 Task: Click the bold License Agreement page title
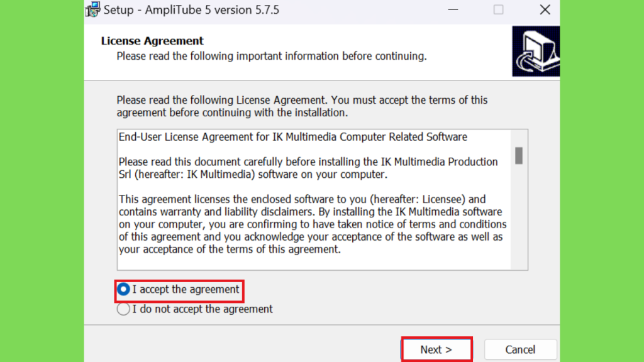click(152, 41)
